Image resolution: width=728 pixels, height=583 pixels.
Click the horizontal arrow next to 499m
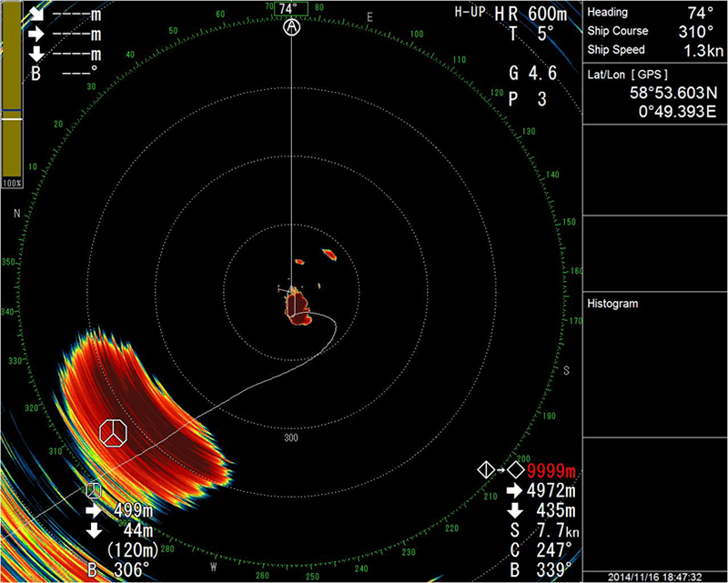click(96, 509)
